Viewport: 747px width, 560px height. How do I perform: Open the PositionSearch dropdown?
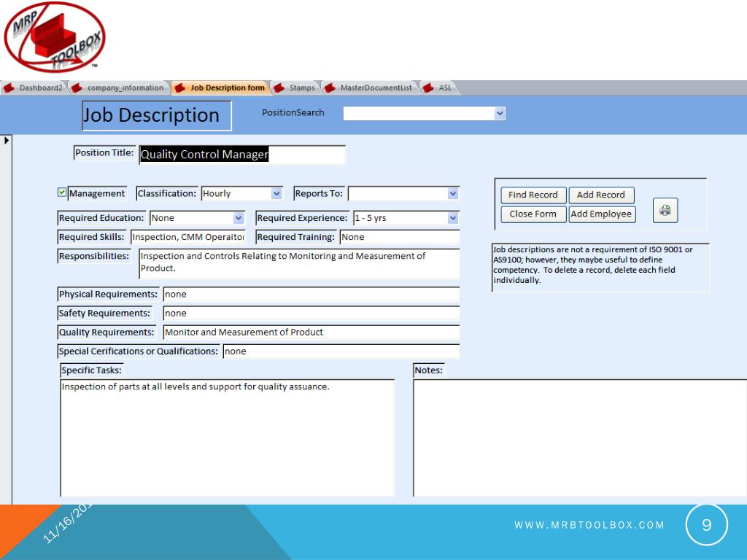[x=499, y=113]
